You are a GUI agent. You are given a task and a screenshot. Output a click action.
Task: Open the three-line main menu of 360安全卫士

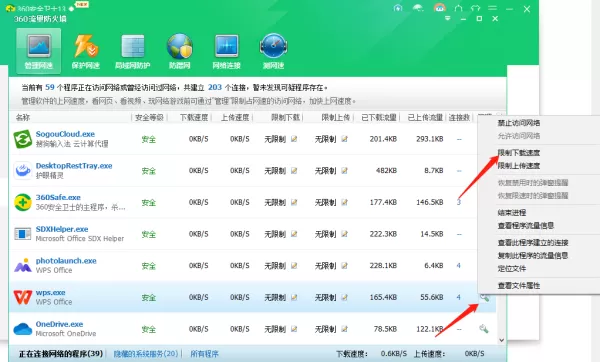point(492,8)
